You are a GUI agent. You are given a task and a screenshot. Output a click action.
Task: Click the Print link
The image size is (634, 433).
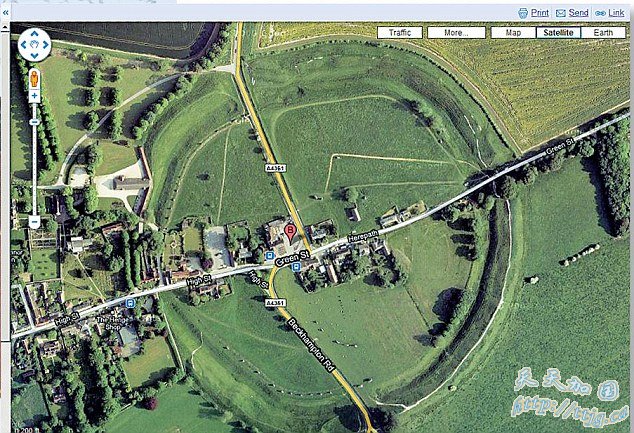[x=533, y=12]
